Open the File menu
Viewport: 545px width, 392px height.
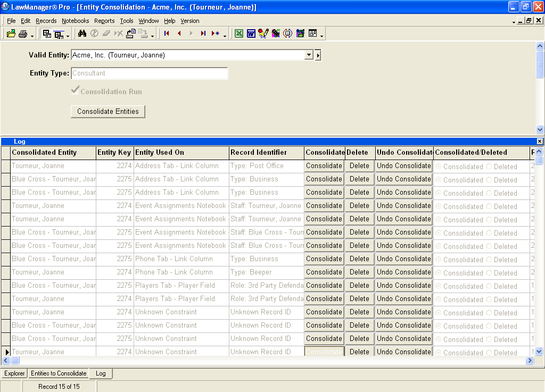click(x=11, y=21)
